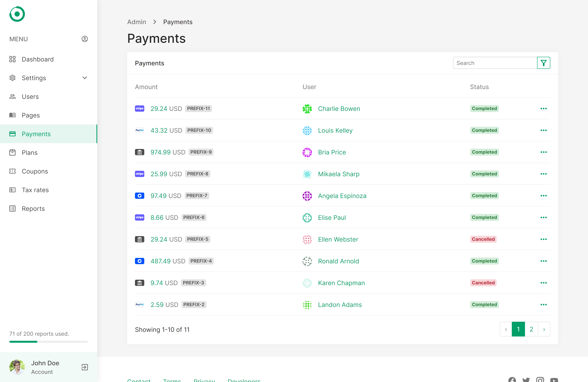
Task: Click the next page arrow in pagination
Action: tap(544, 329)
